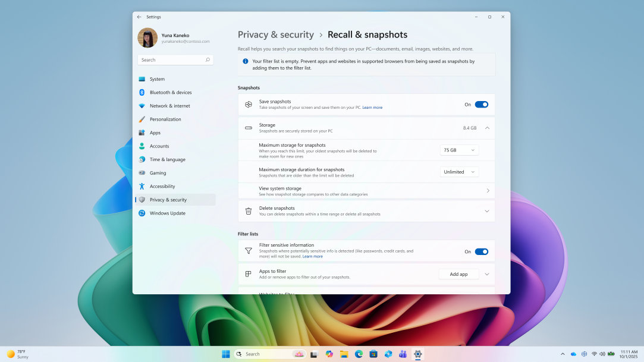This screenshot has height=362, width=644.
Task: Open the Maximum storage for snapshots dropdown
Action: pos(458,150)
